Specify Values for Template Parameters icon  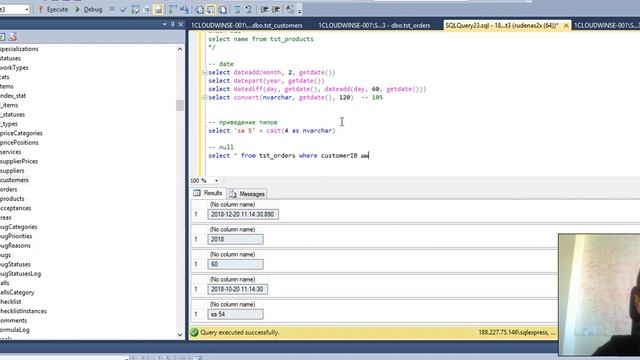(x=290, y=9)
